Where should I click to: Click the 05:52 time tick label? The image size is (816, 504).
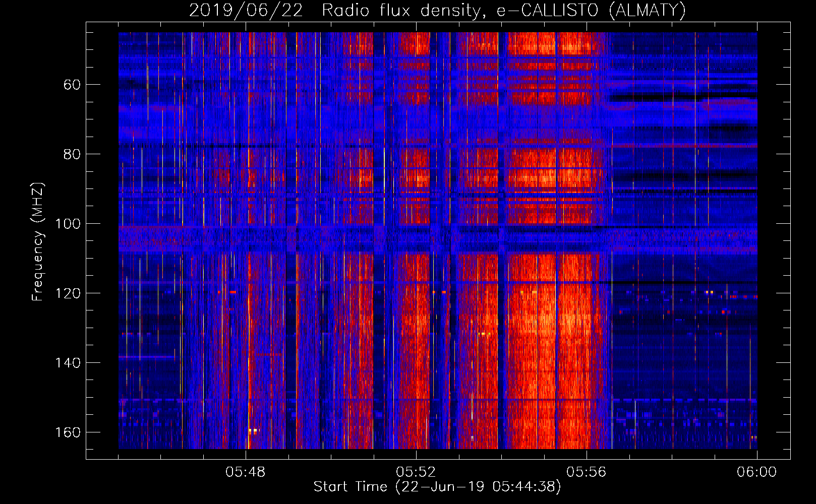(x=416, y=472)
